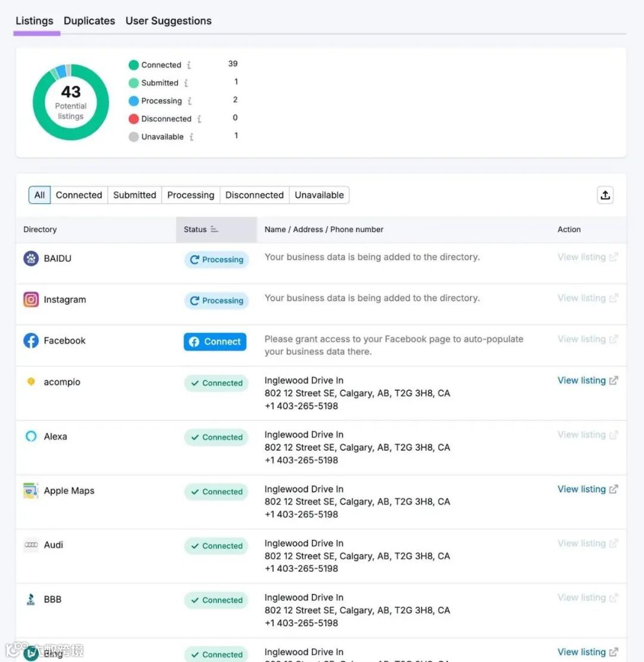Screen dimensions: 644x662
Task: Click the Facebook grant access message
Action: 394,345
